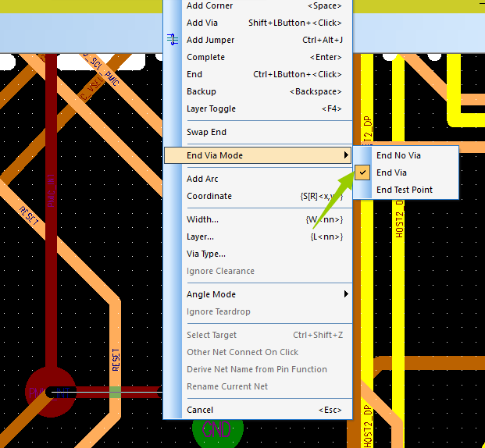The height and width of the screenshot is (448, 485).
Task: Expand End Via Mode submenu arrow
Action: [x=346, y=155]
